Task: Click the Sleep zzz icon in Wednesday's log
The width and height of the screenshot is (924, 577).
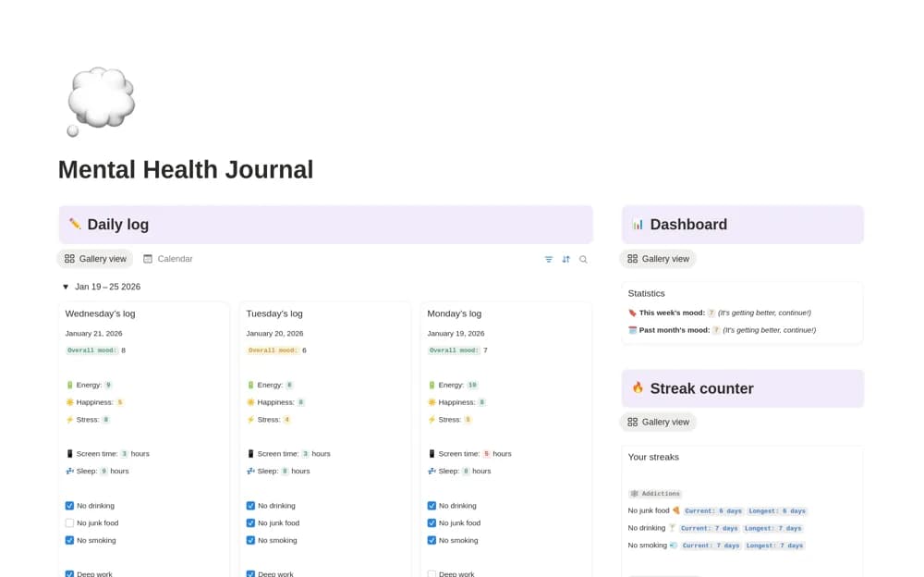Action: pyautogui.click(x=69, y=471)
